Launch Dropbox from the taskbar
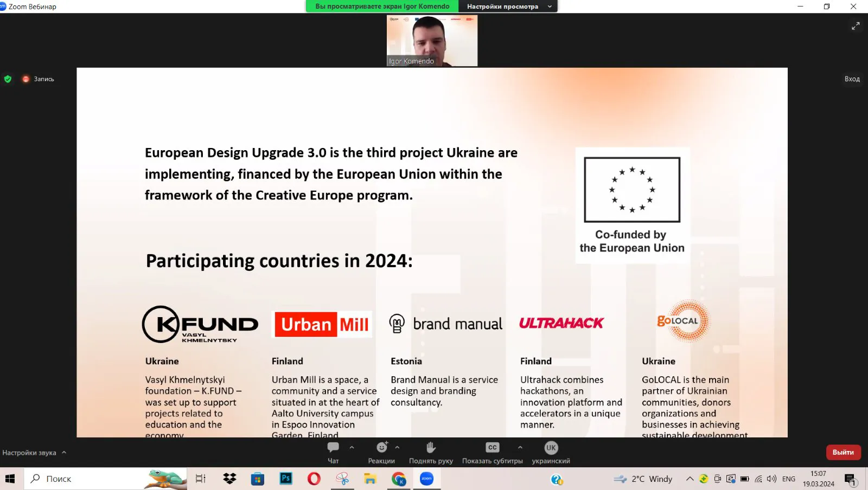 click(x=229, y=479)
